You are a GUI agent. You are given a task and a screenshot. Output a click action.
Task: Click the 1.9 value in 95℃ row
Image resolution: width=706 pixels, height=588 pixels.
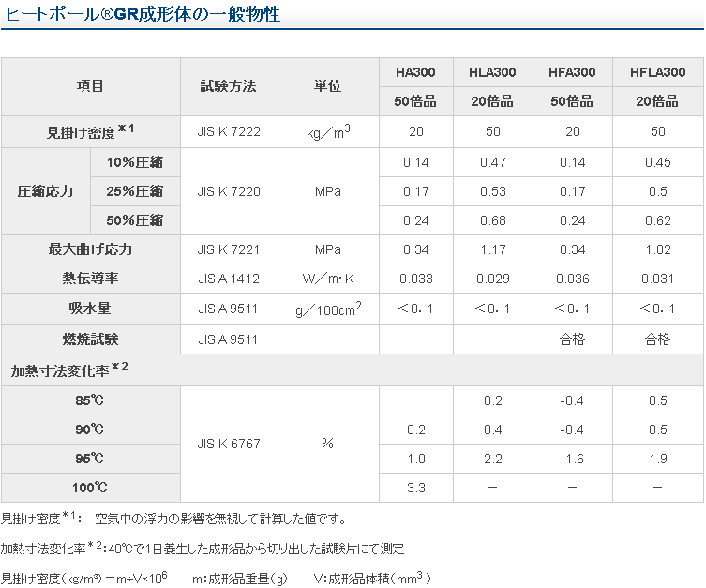(658, 459)
